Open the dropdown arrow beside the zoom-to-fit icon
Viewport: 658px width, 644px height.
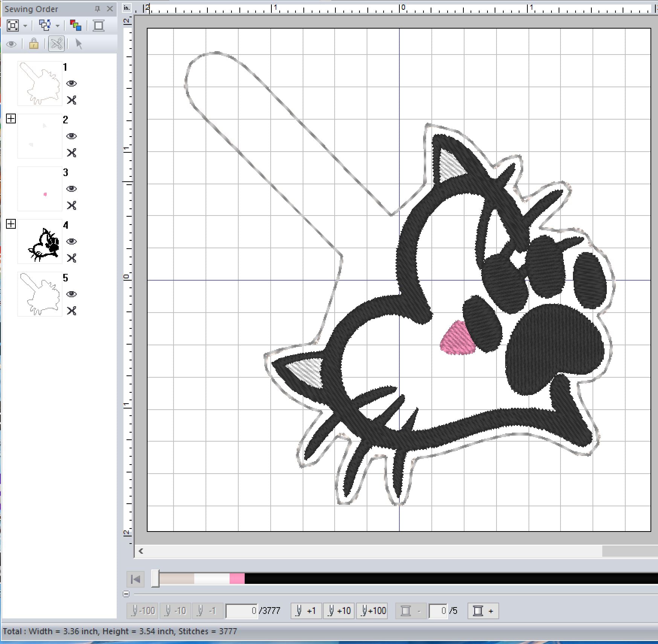point(25,26)
